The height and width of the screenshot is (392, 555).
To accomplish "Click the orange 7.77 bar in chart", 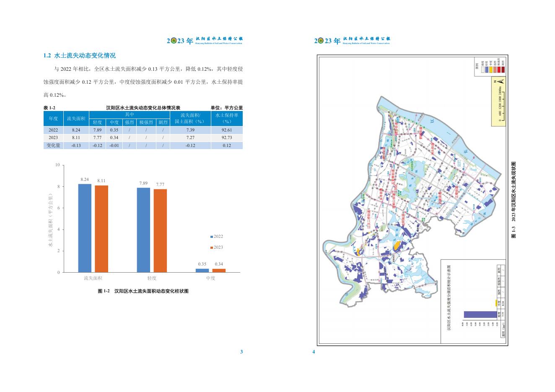I will pyautogui.click(x=160, y=230).
